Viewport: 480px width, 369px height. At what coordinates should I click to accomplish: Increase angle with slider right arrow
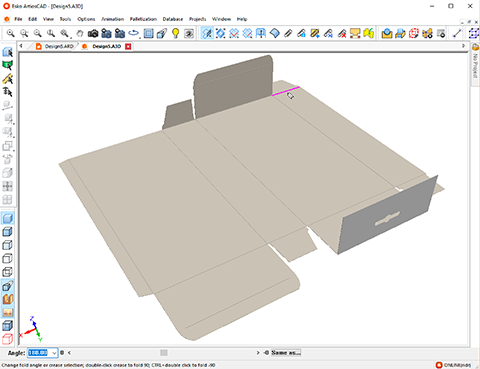[x=258, y=353]
